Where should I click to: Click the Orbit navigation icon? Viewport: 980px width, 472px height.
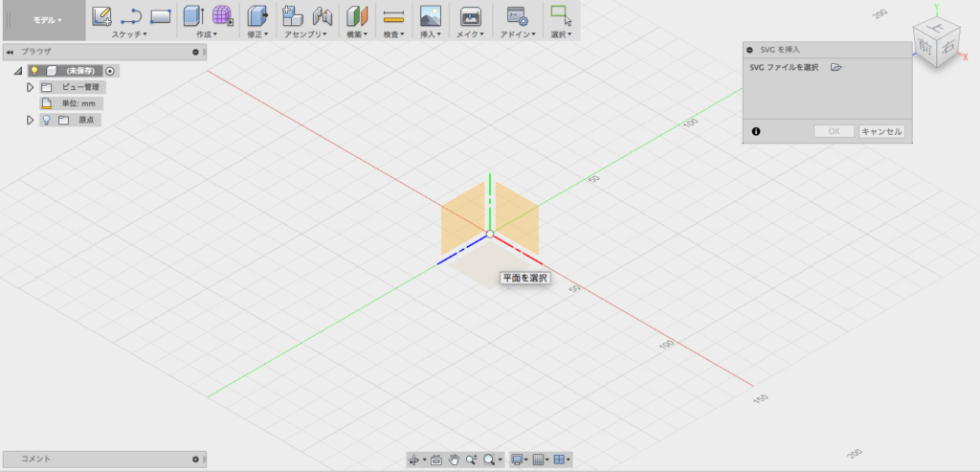pyautogui.click(x=413, y=460)
